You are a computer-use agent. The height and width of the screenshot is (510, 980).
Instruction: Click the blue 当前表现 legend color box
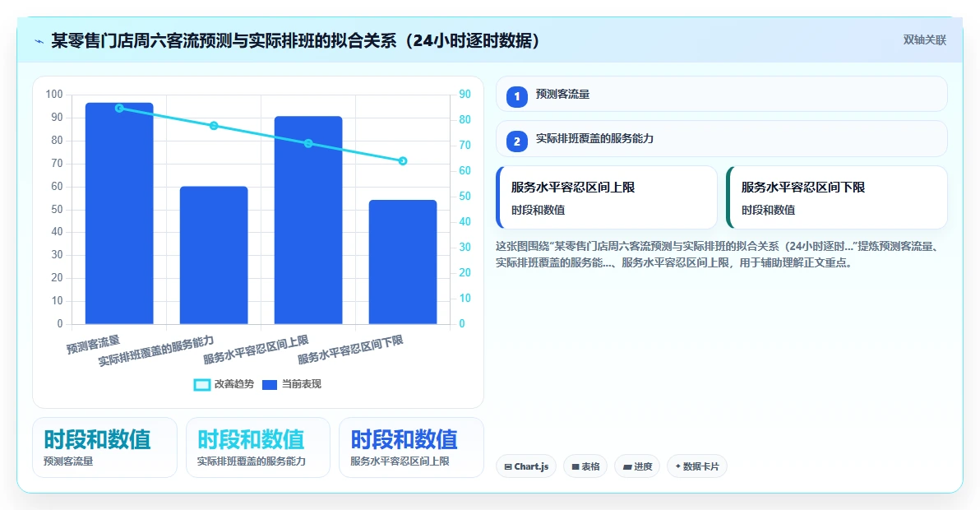click(270, 384)
